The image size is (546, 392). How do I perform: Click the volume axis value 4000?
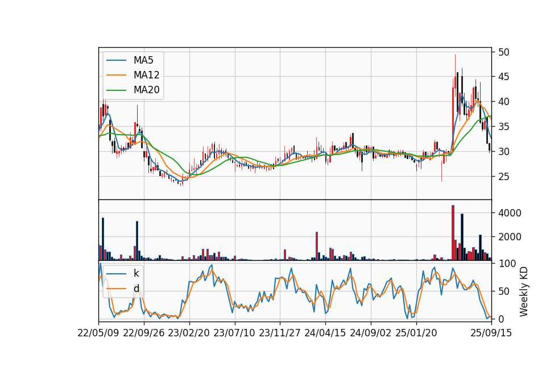click(510, 213)
